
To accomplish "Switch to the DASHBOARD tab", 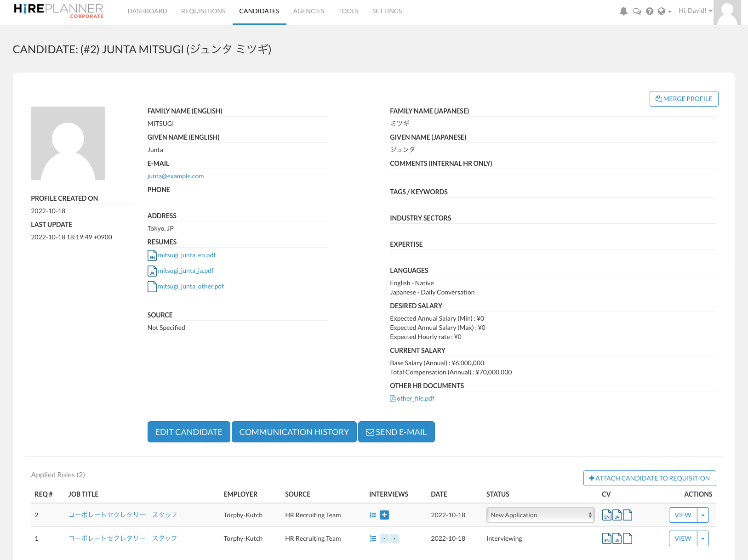I will [147, 11].
